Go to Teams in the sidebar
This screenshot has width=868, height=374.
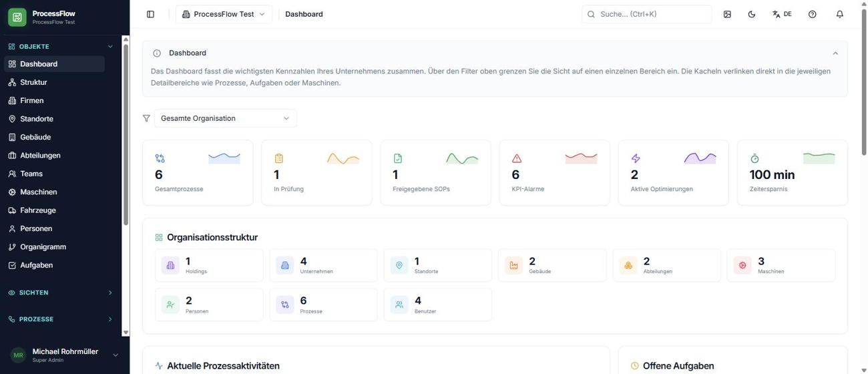click(x=55, y=174)
